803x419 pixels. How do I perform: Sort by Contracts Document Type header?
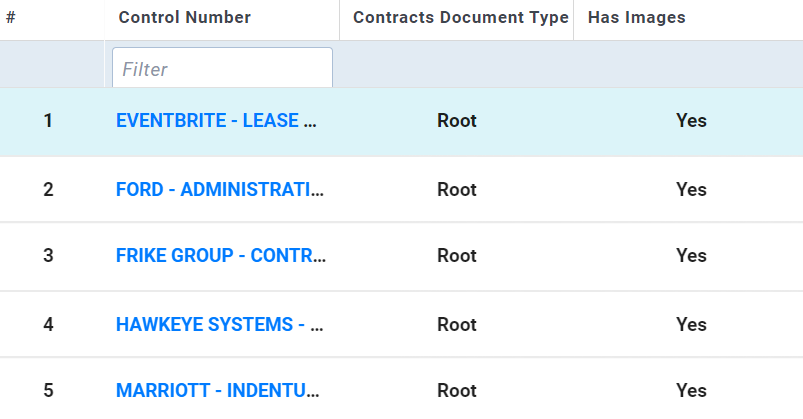461,17
